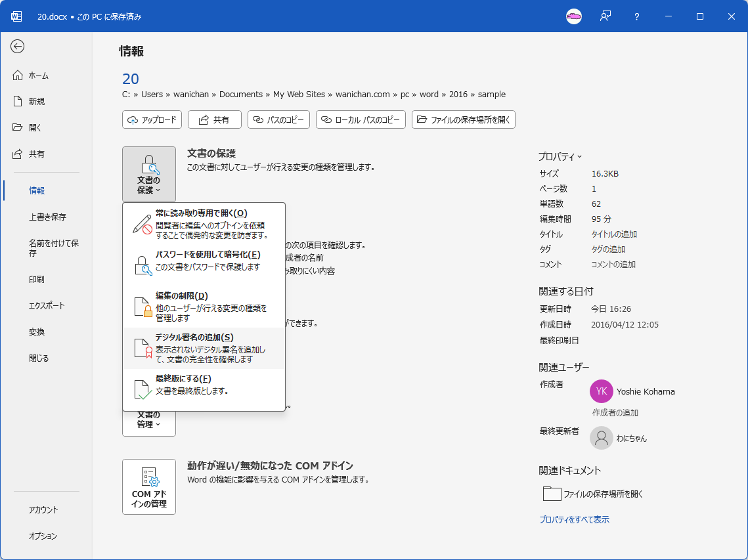Click the back arrow button
Viewport: 748px width, 560px height.
pos(18,47)
